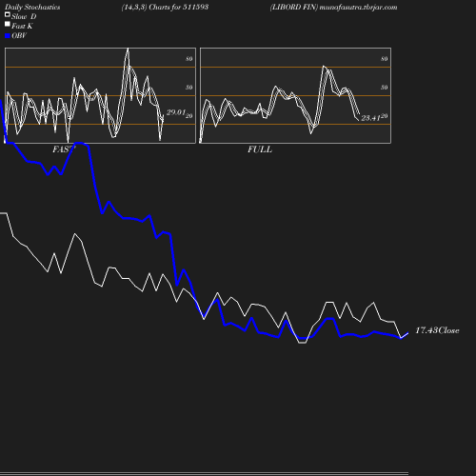Click the 29.01 value in FAST chart
This screenshot has height=476, width=476.
(176, 112)
